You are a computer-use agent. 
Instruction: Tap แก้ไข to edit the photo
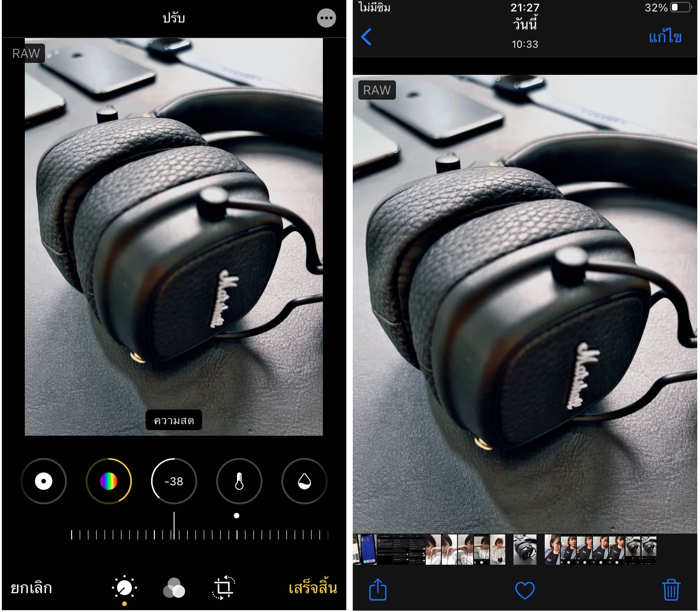tap(665, 37)
